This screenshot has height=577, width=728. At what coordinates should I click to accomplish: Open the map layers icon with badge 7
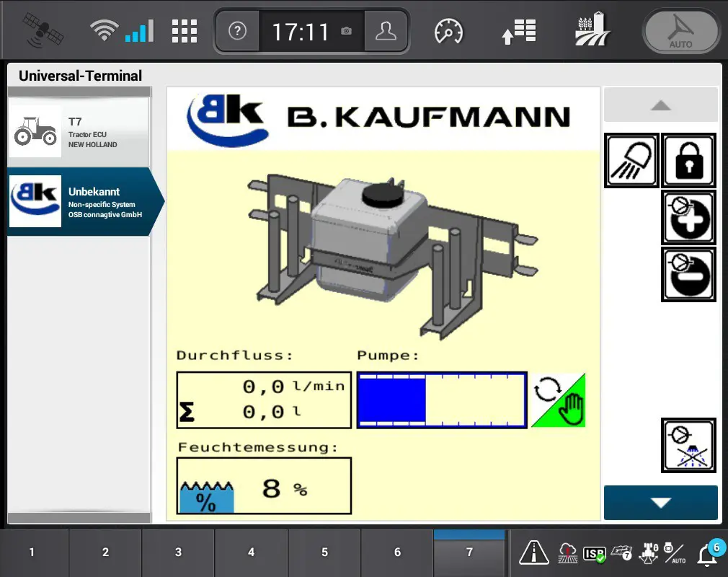click(621, 553)
